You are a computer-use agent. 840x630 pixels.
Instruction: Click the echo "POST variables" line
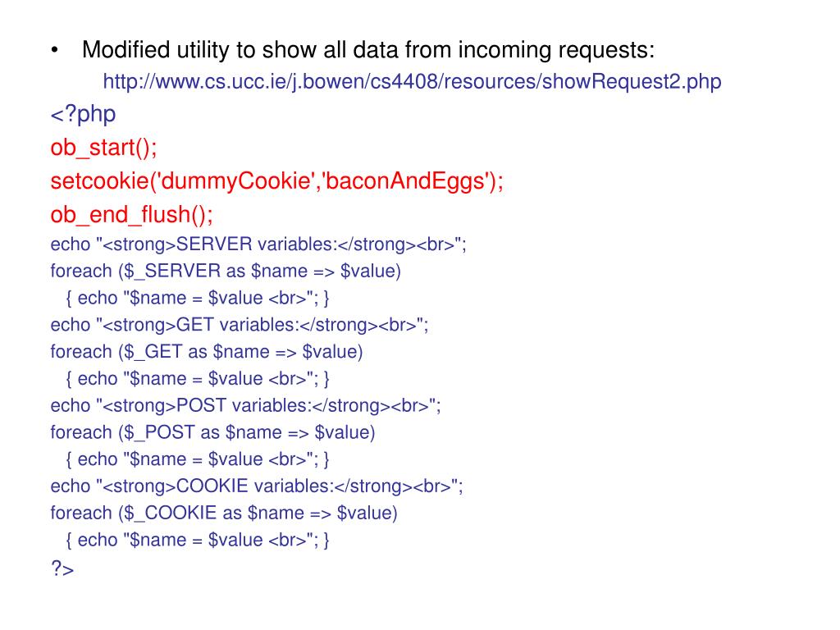[246, 405]
